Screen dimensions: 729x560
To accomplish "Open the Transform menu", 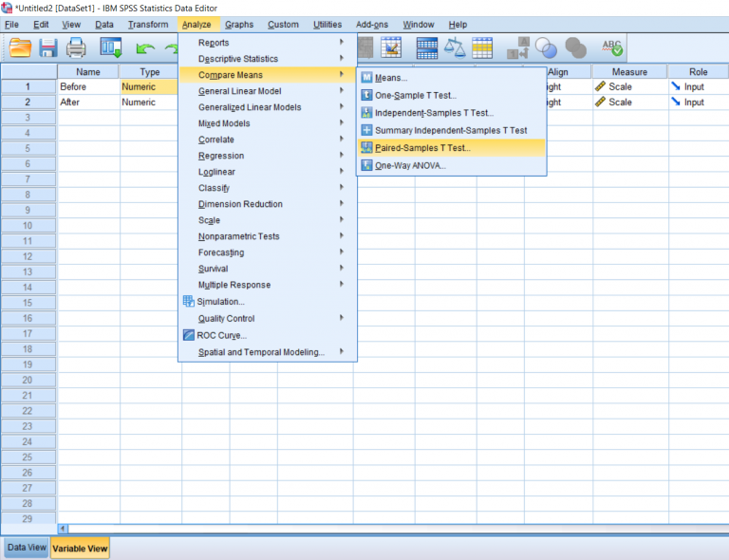I will (x=148, y=25).
